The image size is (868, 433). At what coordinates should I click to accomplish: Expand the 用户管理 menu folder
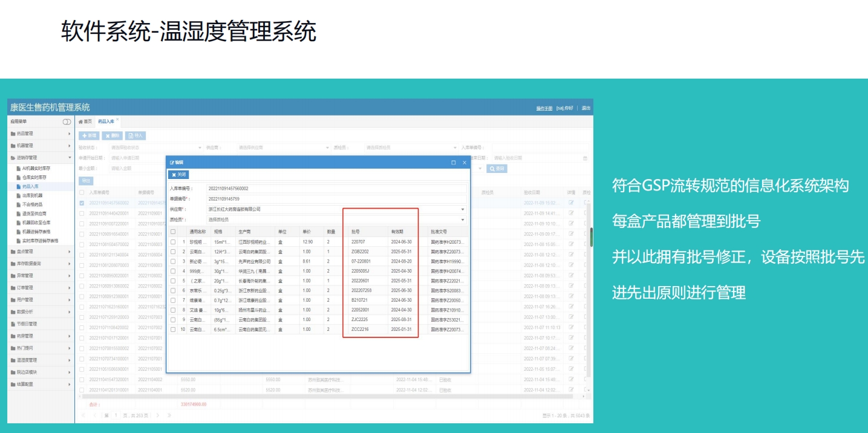[41, 300]
